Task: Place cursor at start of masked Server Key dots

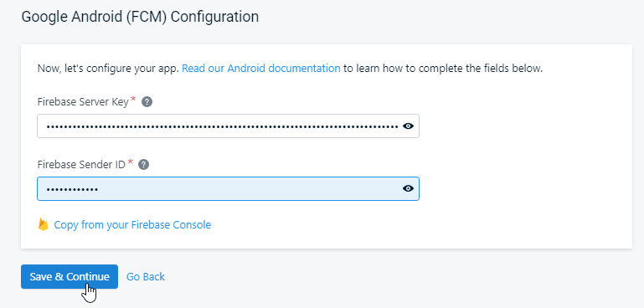Action: (46, 126)
